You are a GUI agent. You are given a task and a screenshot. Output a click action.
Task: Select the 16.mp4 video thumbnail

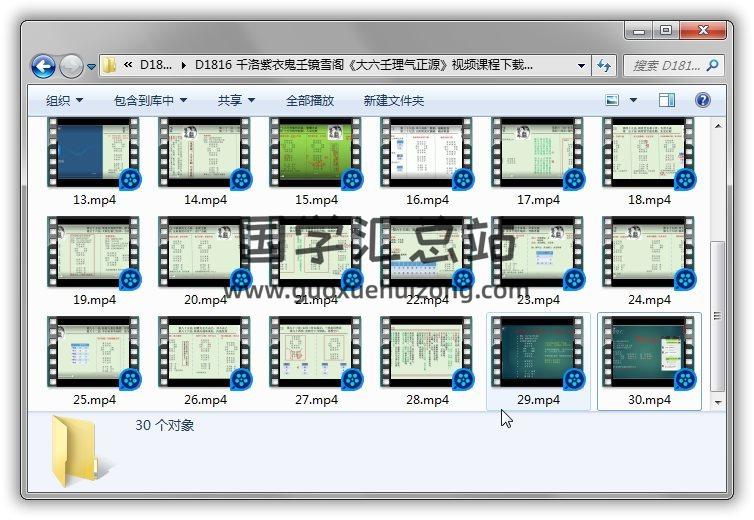[x=427, y=153]
